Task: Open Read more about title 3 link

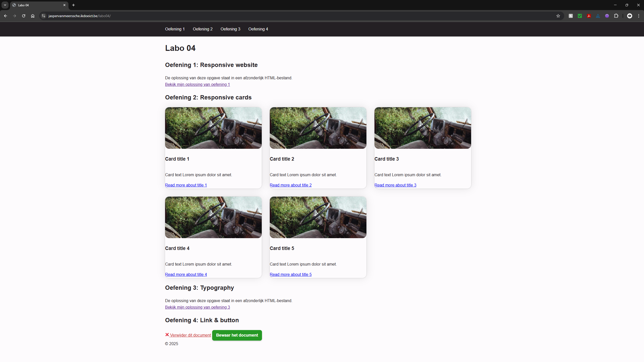Action: tap(395, 185)
